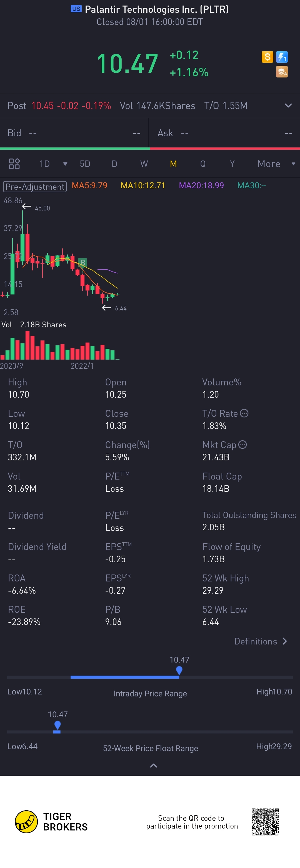300x868 pixels.
Task: Tap the T/O Rate info icon
Action: [244, 413]
